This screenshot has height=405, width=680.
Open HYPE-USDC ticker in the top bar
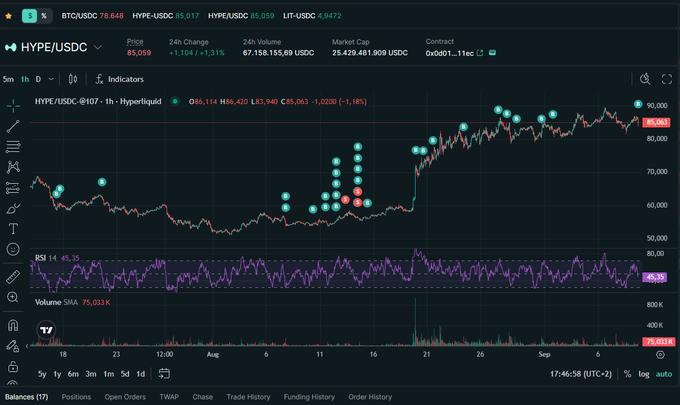[166, 16]
